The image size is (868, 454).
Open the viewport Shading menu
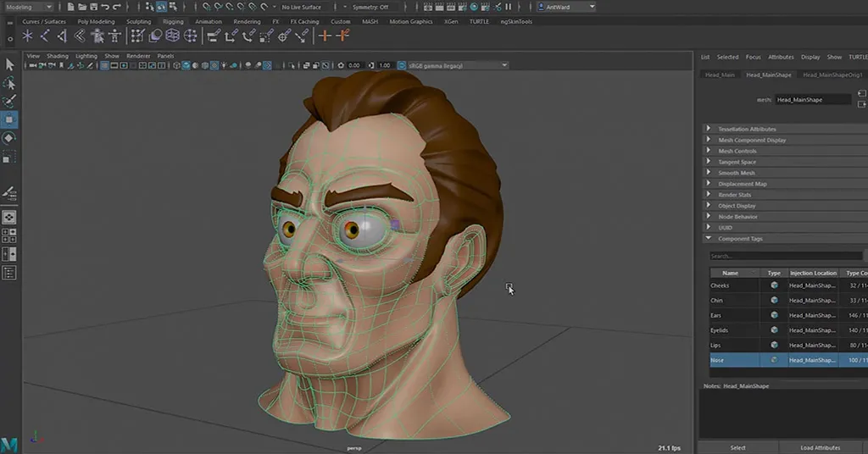57,56
